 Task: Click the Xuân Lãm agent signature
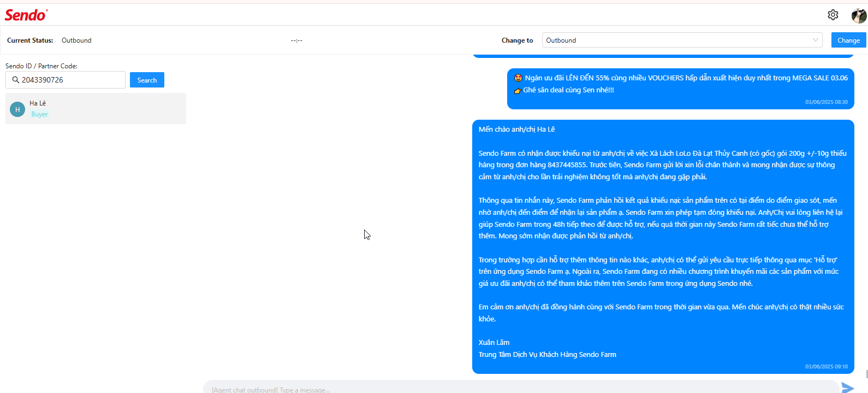[494, 343]
